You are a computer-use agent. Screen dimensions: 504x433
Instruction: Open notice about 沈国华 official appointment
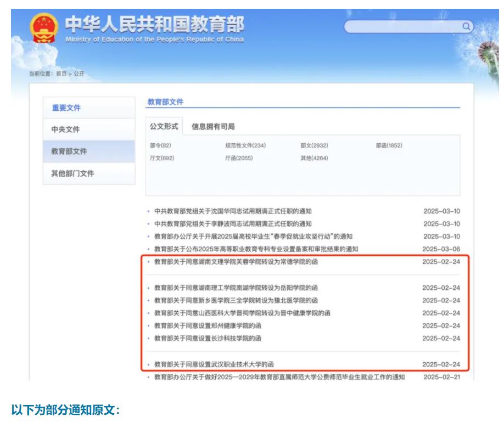pyautogui.click(x=233, y=211)
